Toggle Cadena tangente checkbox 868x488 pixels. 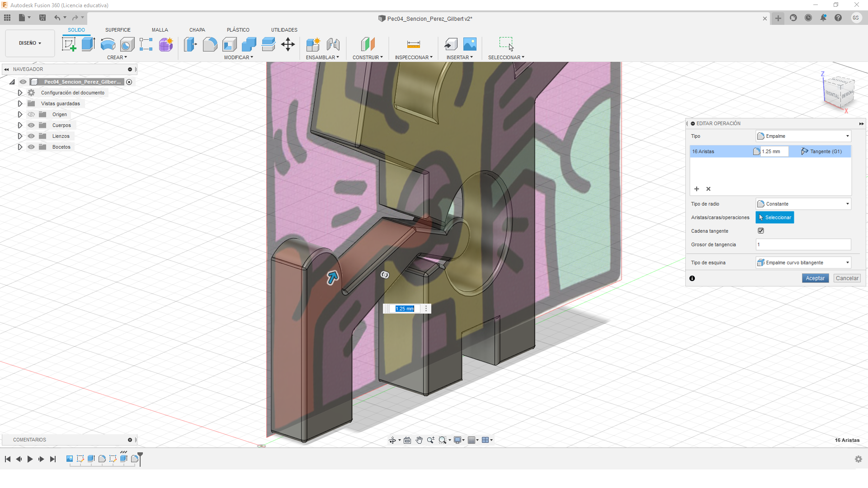pos(761,231)
